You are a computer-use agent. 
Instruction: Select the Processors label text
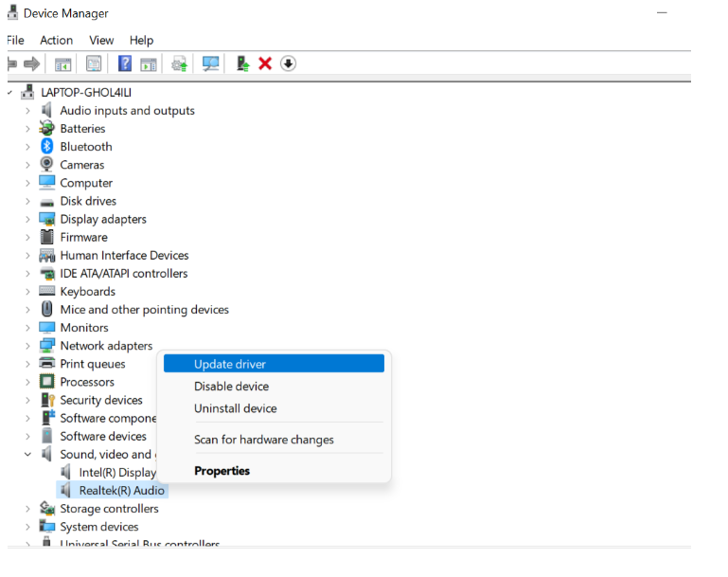click(x=87, y=382)
